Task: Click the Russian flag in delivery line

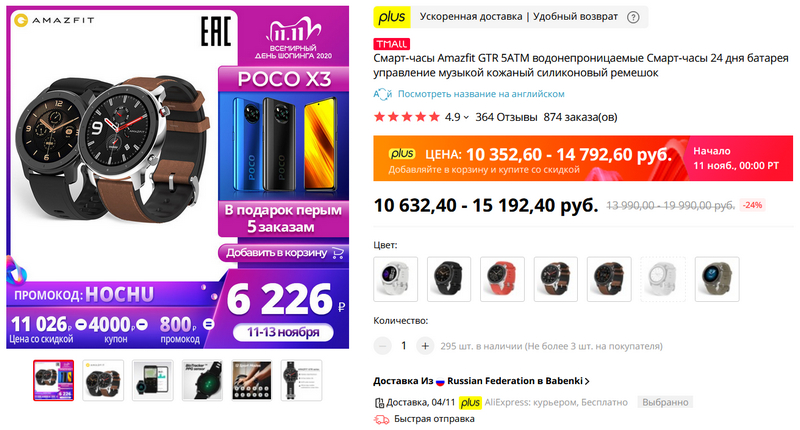Action: tap(440, 381)
